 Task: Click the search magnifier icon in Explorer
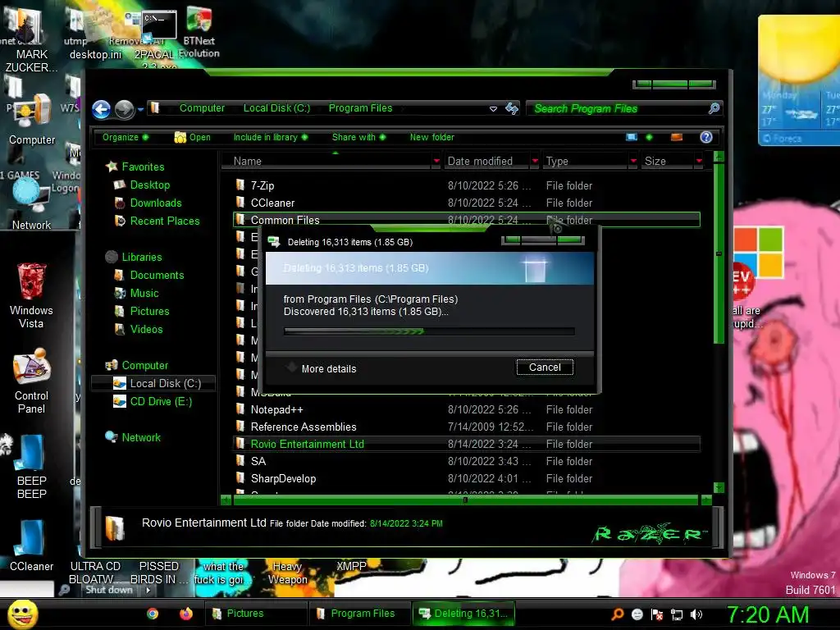(x=714, y=108)
